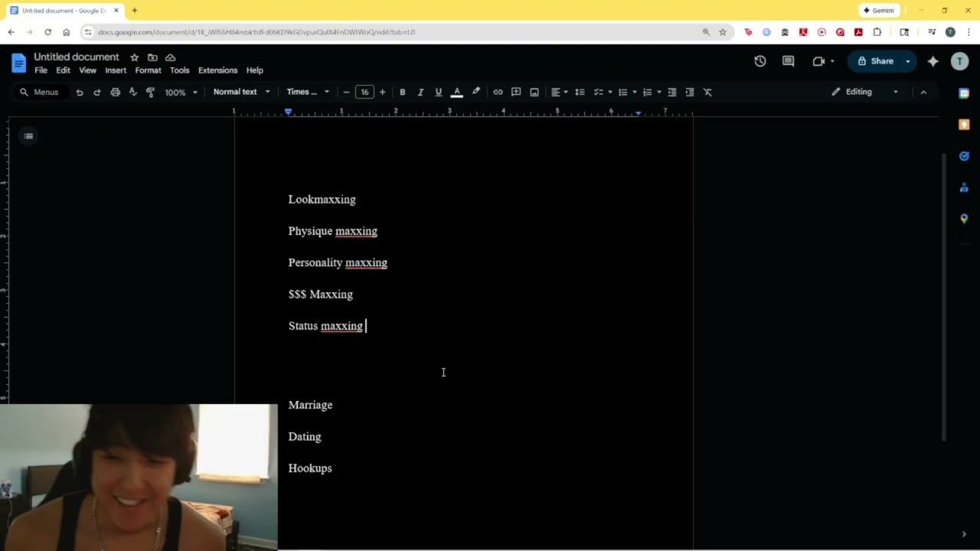The image size is (980, 551).
Task: Start a video call from Meet icon
Action: [x=818, y=61]
